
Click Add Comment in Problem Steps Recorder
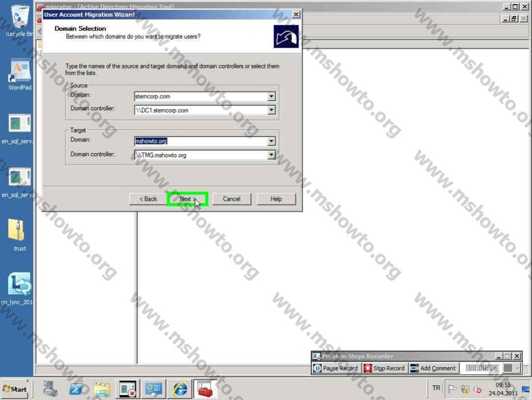point(433,368)
